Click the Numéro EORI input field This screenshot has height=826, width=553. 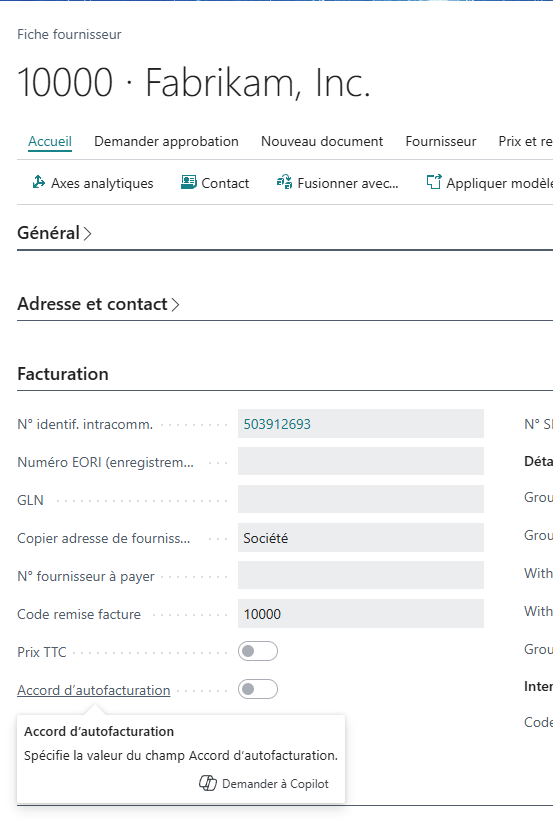point(361,461)
